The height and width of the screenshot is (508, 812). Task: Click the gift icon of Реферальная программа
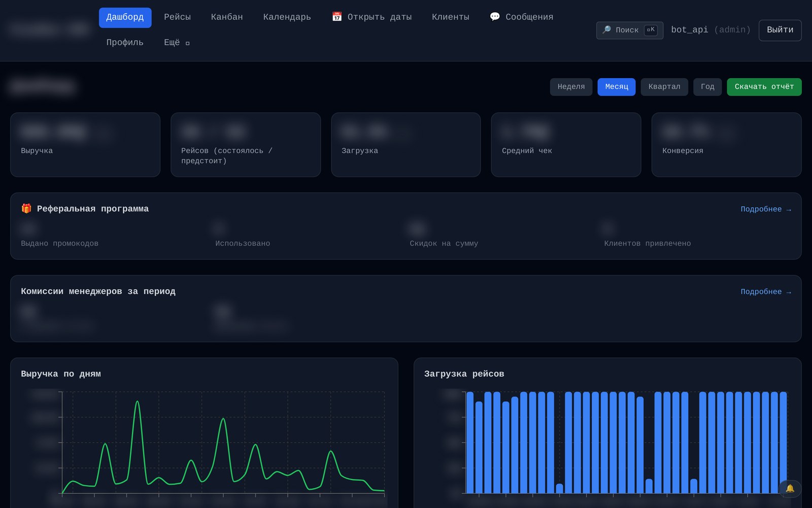coord(26,208)
